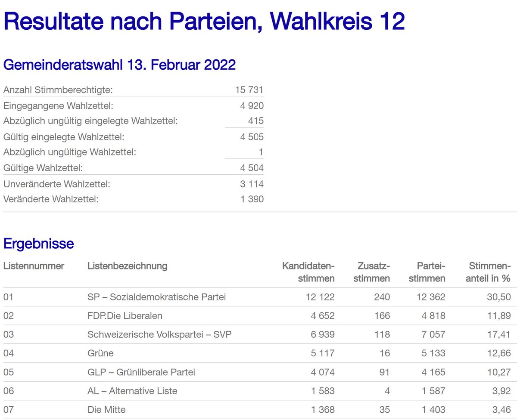Image resolution: width=517 pixels, height=420 pixels.
Task: Click AL candidate votes 1 583
Action: click(x=323, y=391)
